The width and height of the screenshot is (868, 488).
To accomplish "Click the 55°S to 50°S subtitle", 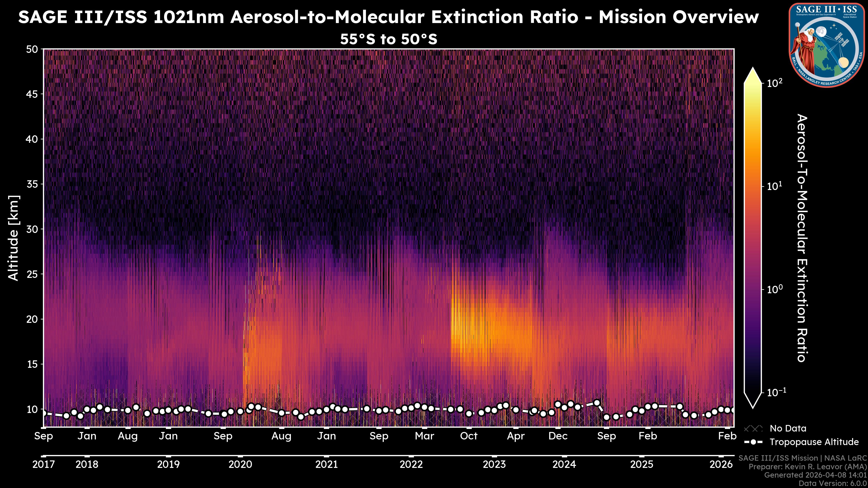I will (388, 39).
